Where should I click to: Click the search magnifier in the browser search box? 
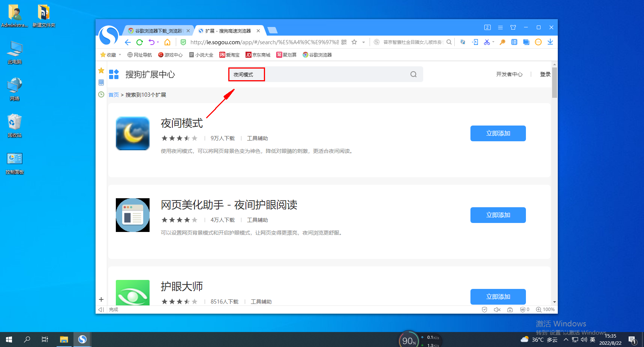tap(449, 42)
